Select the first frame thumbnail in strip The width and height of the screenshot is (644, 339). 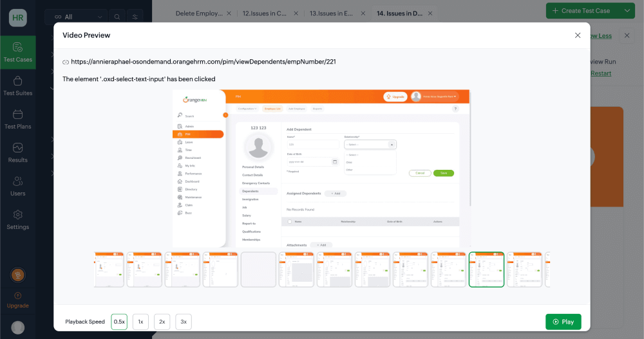(109, 270)
